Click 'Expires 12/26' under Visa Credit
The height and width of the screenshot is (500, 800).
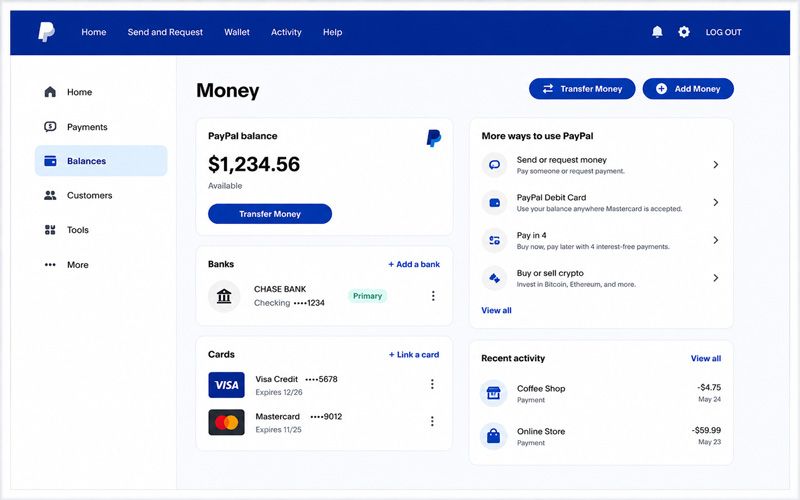[x=279, y=392]
